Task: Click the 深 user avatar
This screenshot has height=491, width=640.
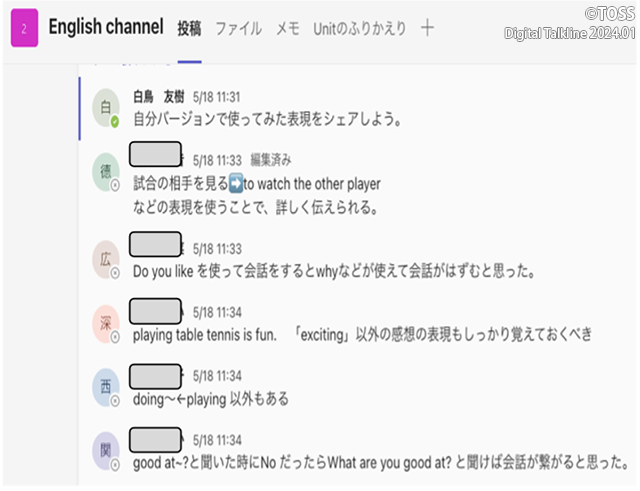Action: 104,322
